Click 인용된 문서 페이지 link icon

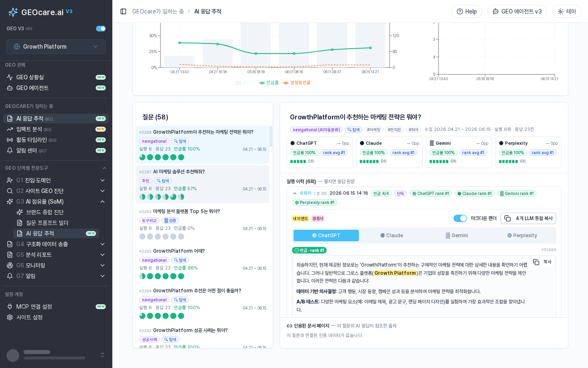point(290,326)
